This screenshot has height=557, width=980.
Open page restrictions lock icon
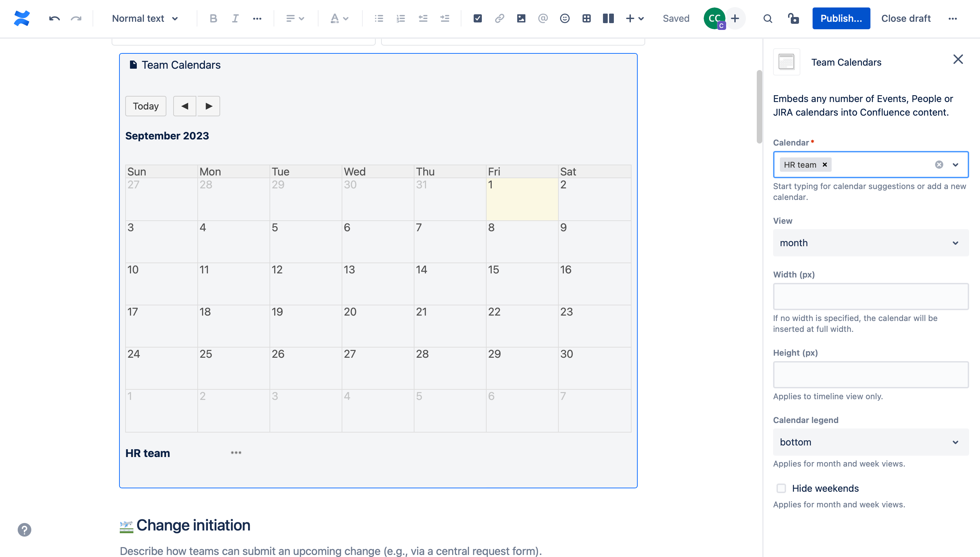[793, 18]
